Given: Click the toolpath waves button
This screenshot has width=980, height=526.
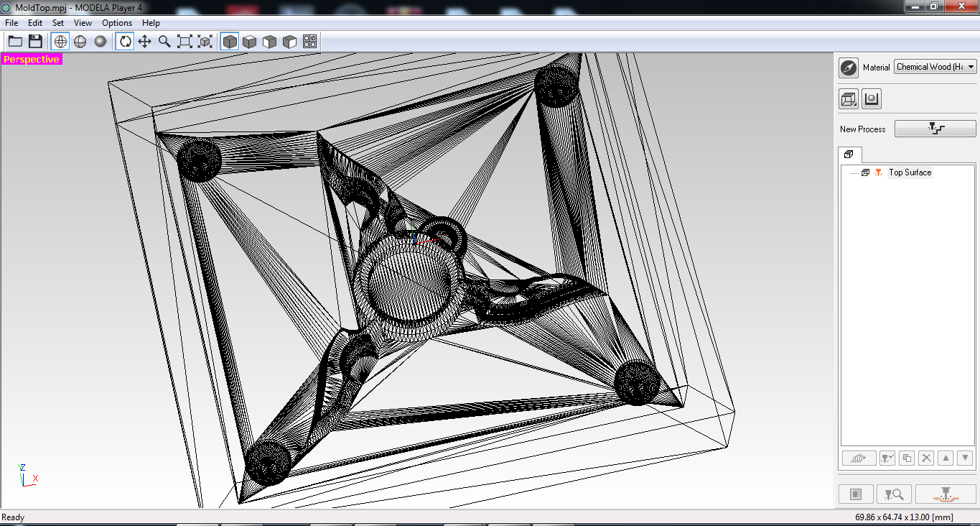Looking at the screenshot, I should pyautogui.click(x=859, y=458).
